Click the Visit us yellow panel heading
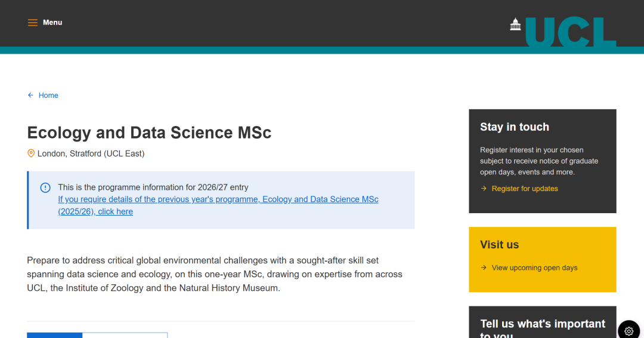This screenshot has width=644, height=338. (x=500, y=245)
